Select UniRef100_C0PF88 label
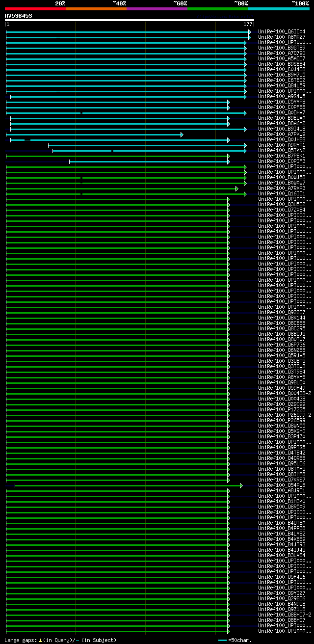 [x=282, y=107]
